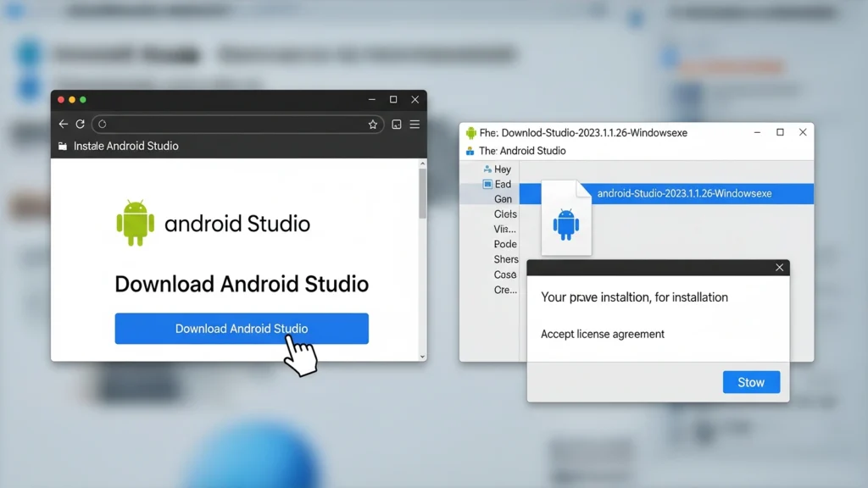Choose the Clels sidebar entry
Image resolution: width=868 pixels, height=488 pixels.
tap(505, 214)
